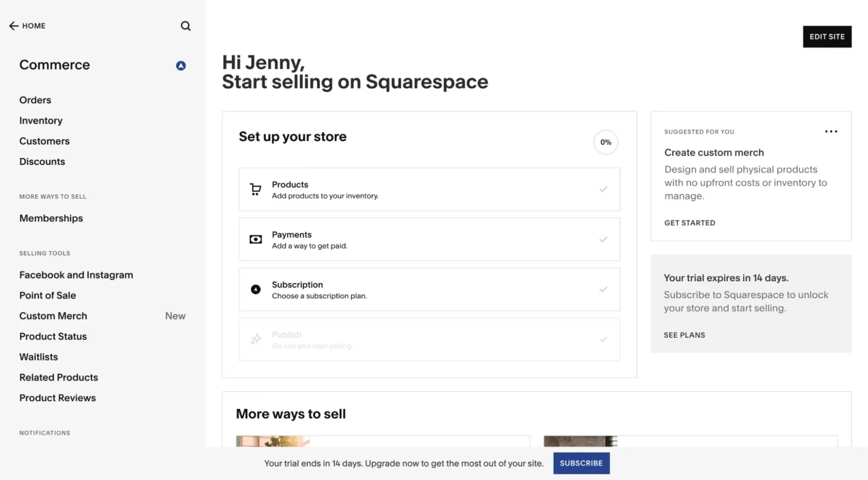
Task: Open the three-dot menu on suggested card
Action: point(831,132)
